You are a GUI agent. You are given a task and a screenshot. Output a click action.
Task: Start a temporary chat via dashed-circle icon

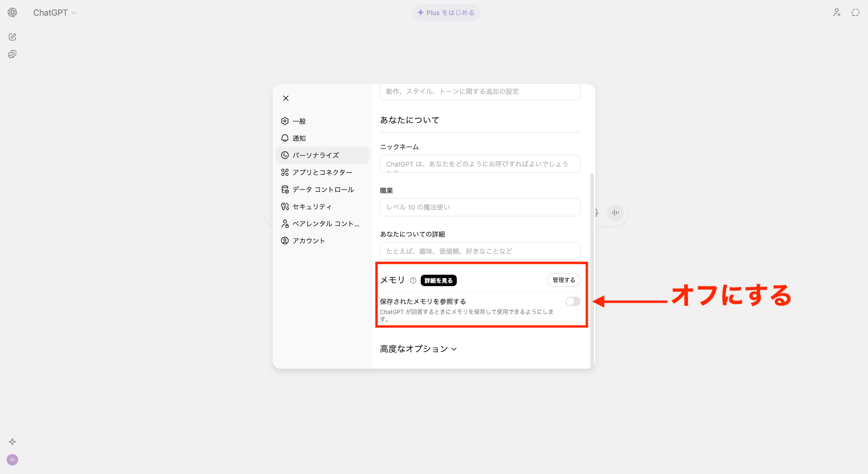tap(855, 12)
